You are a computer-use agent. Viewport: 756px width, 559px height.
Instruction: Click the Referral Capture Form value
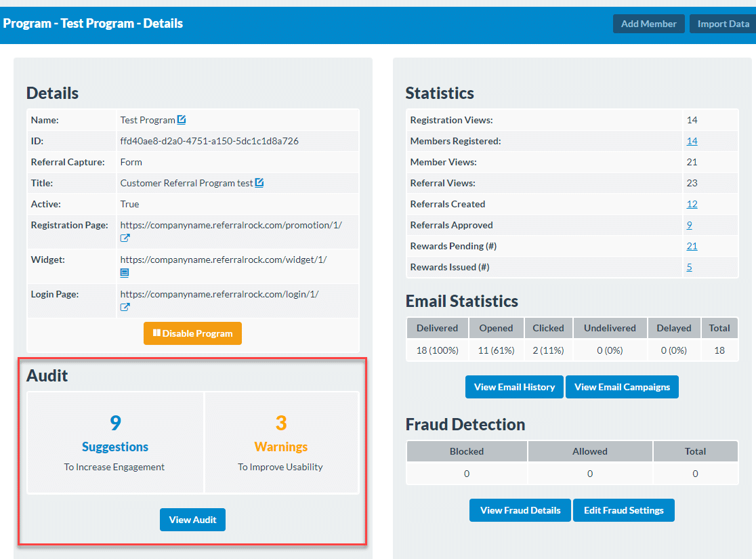click(131, 162)
